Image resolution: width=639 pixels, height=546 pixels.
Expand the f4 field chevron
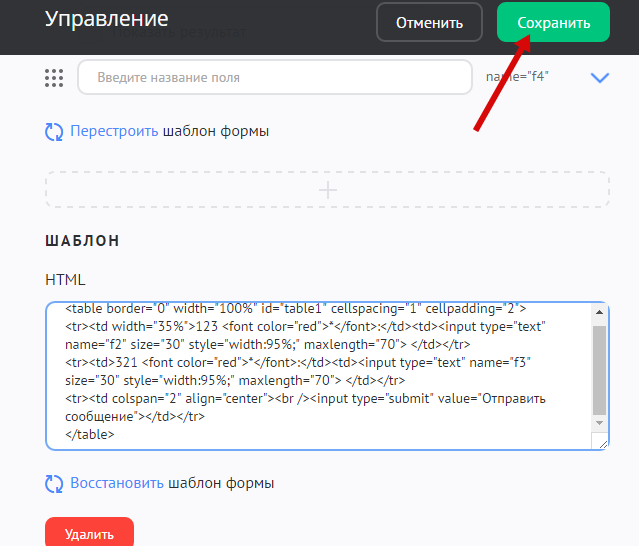[x=600, y=78]
